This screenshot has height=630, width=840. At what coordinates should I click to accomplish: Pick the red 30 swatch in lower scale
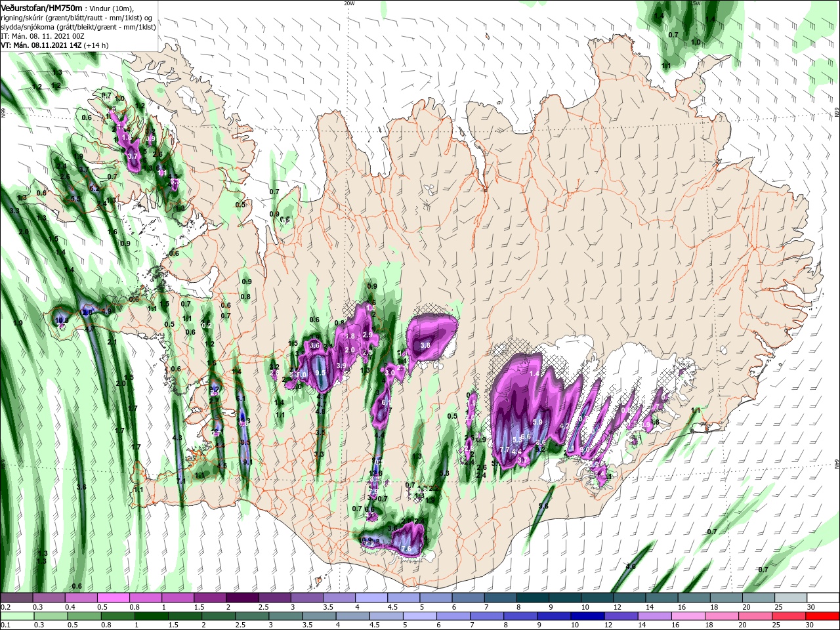[x=823, y=617]
